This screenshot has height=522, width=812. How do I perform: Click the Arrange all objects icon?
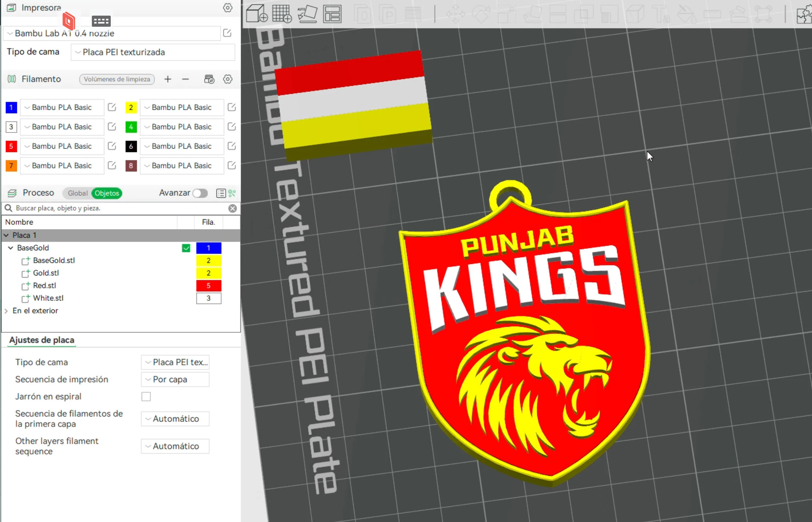(x=332, y=14)
